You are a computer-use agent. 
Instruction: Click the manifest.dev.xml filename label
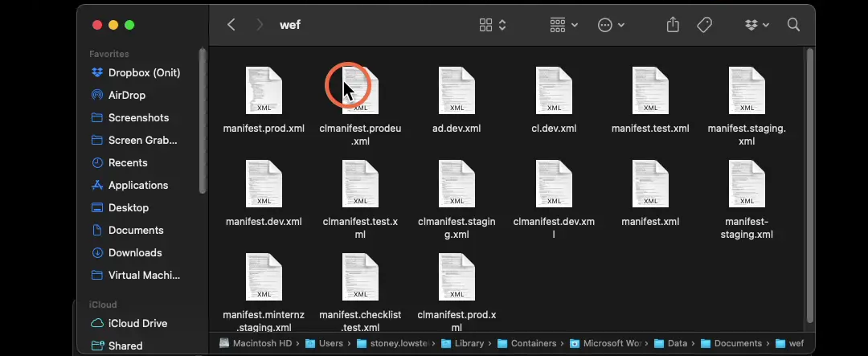[x=264, y=222]
